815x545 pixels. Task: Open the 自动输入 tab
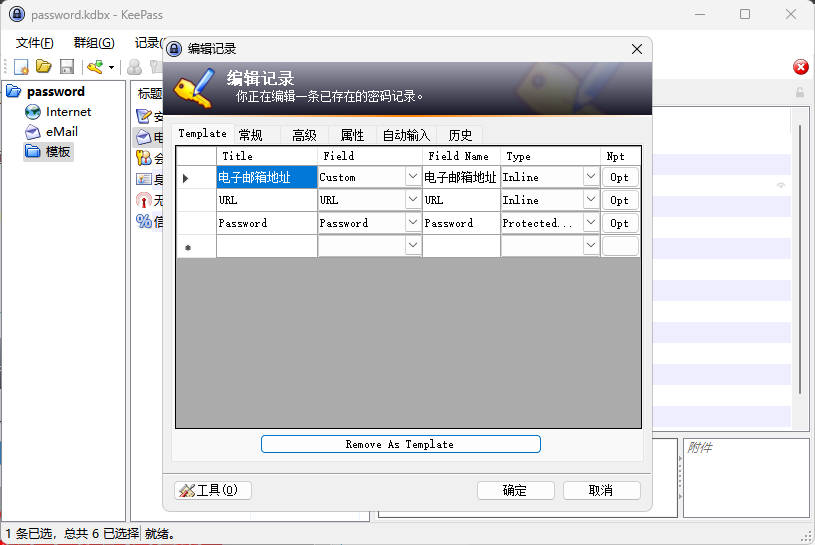(x=406, y=135)
